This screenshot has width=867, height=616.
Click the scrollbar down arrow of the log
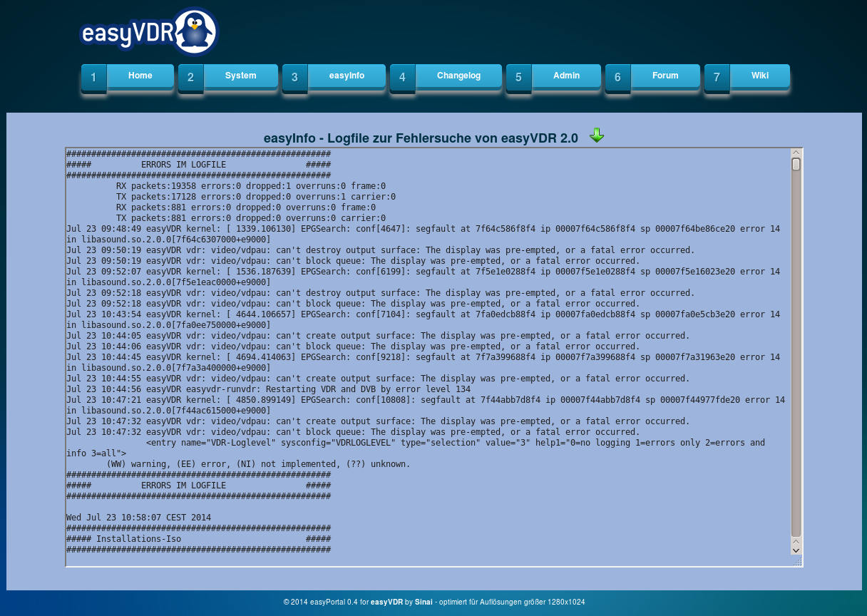[x=796, y=550]
